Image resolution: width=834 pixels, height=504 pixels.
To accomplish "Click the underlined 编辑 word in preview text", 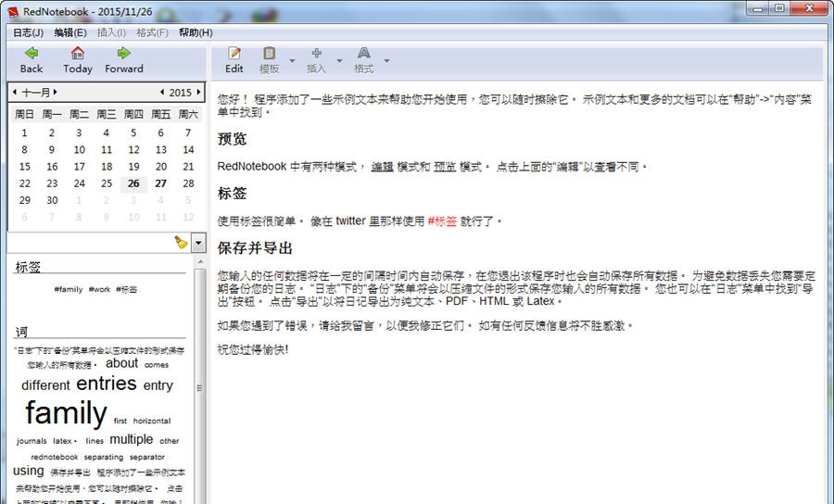I will click(382, 167).
